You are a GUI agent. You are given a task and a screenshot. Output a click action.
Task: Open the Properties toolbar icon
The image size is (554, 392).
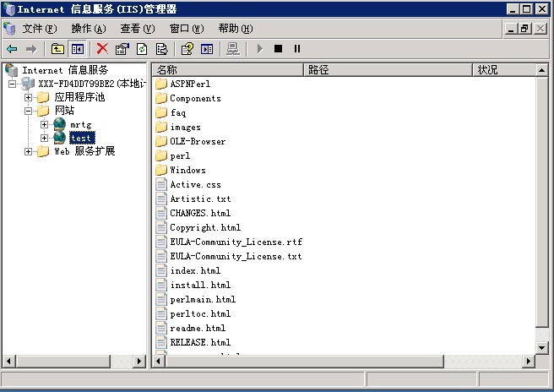(x=122, y=49)
